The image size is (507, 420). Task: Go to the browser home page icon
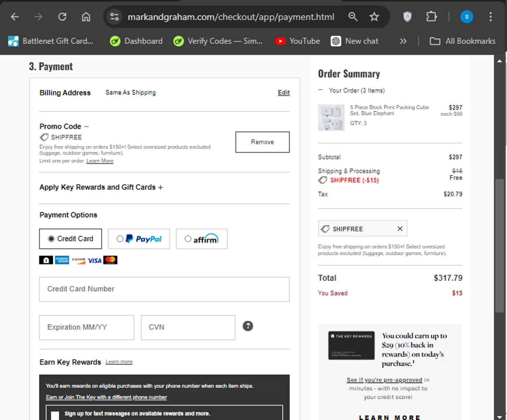pyautogui.click(x=86, y=17)
